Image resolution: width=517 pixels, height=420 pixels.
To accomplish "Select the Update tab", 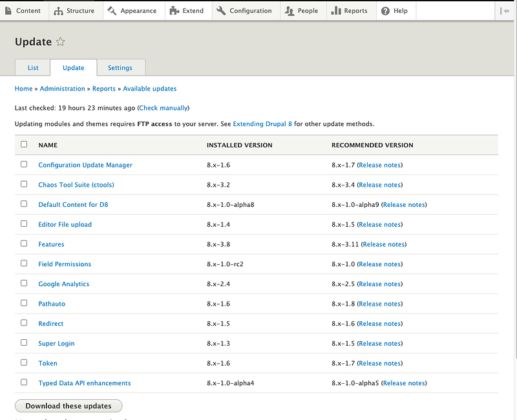I will [x=74, y=68].
